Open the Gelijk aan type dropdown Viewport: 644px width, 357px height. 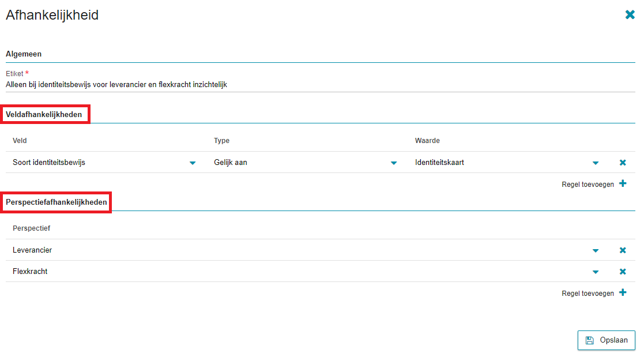click(394, 163)
